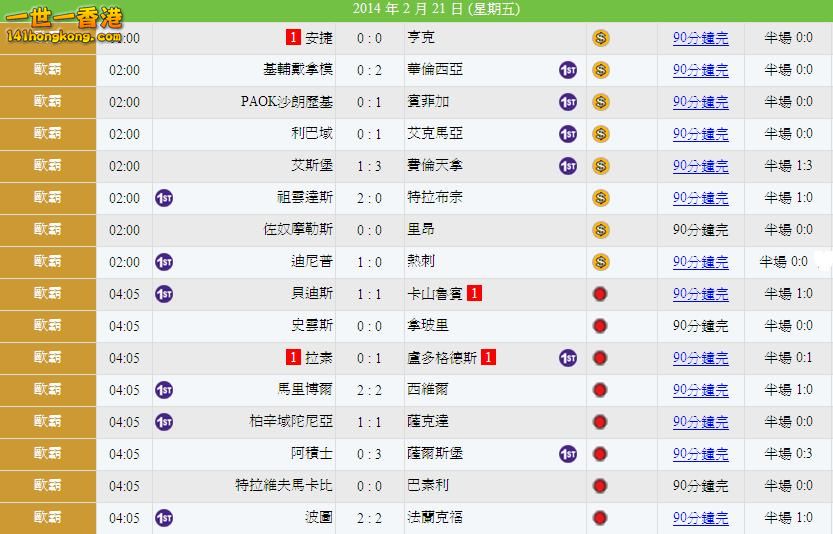This screenshot has width=833, height=534.
Task: Click the gold coin icon in the 亨克 row
Action: point(600,38)
